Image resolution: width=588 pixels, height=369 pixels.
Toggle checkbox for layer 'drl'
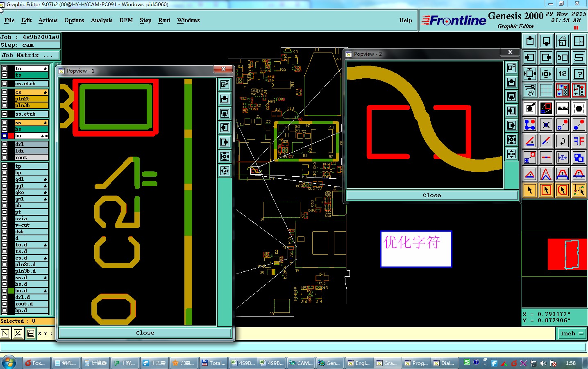coord(5,144)
